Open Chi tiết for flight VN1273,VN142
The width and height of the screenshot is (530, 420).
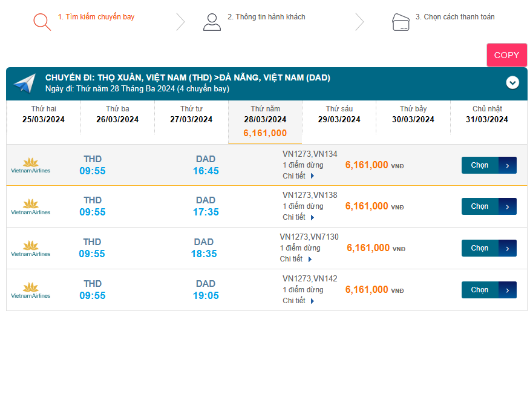(298, 301)
